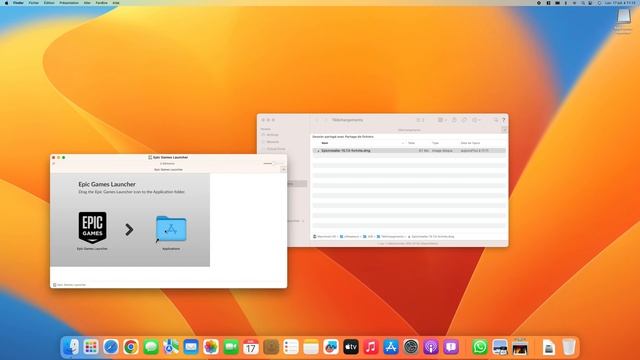Viewport: 640px width, 360px height.
Task: Open the Présentation menu
Action: (69, 3)
